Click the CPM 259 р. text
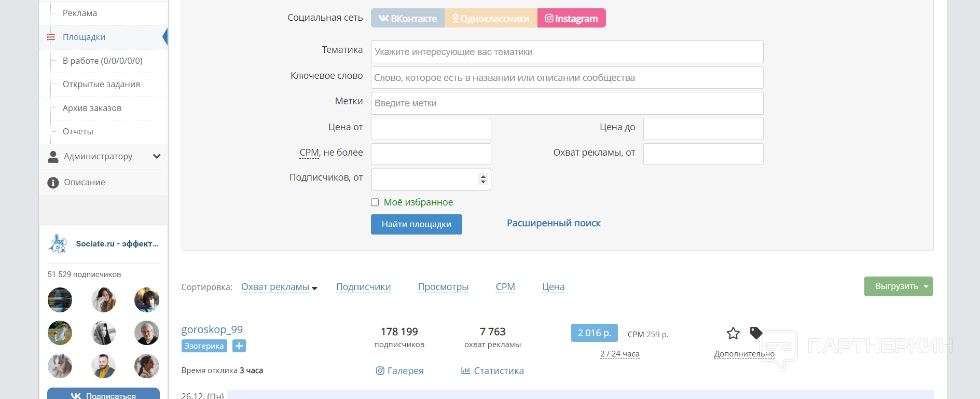 coord(648,335)
